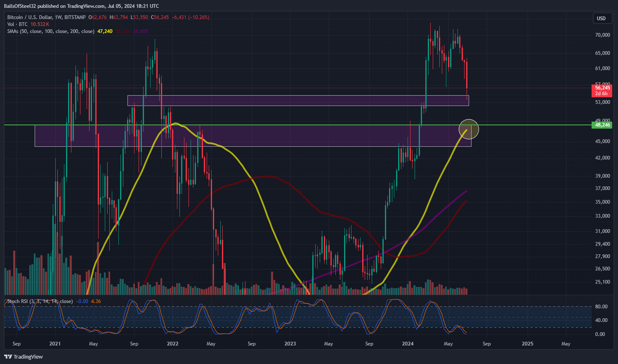This screenshot has width=618, height=364.
Task: Click the 40.00 Stoch RSI axis label
Action: [601, 320]
